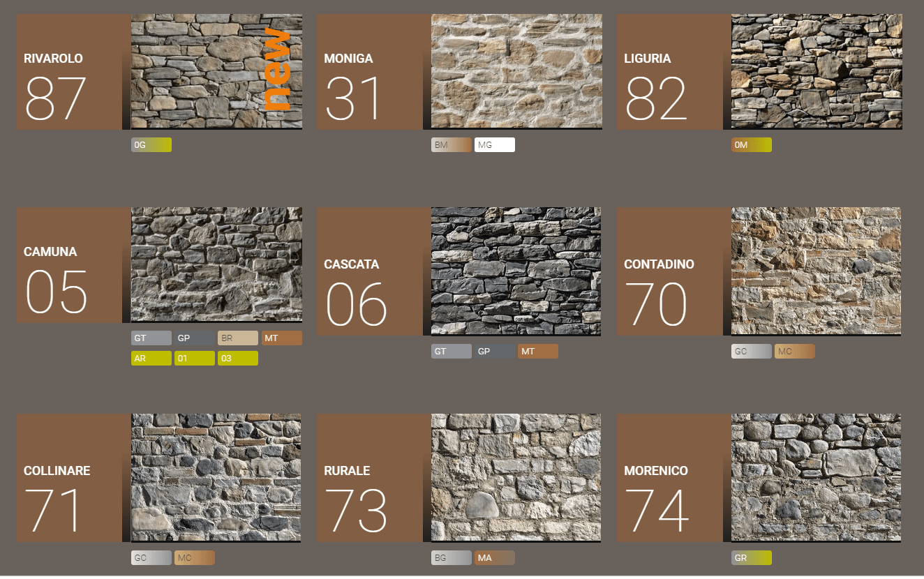924x579 pixels.
Task: Choose the MA swatch under Rurale
Action: click(x=495, y=558)
